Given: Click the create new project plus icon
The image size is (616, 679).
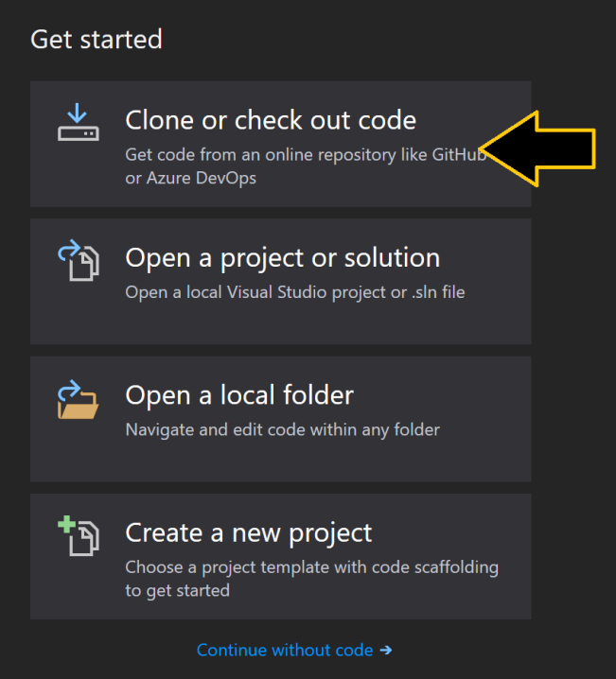Looking at the screenshot, I should click(78, 535).
